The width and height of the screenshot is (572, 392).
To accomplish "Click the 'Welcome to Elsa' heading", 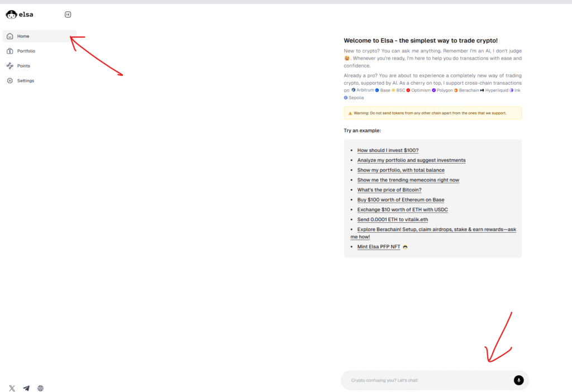I will point(421,40).
